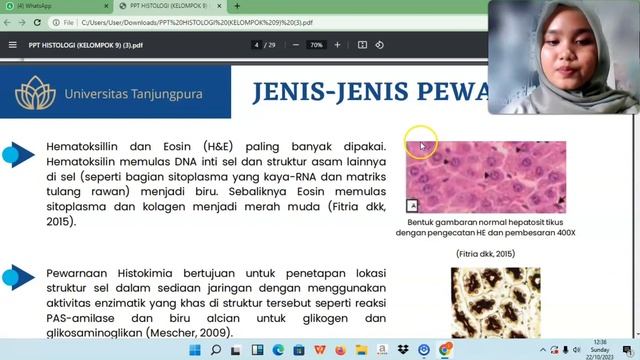The width and height of the screenshot is (640, 360).
Task: Select the PPT HISTOLOGI (KELOMPOK 9) tab
Action: point(169,6)
